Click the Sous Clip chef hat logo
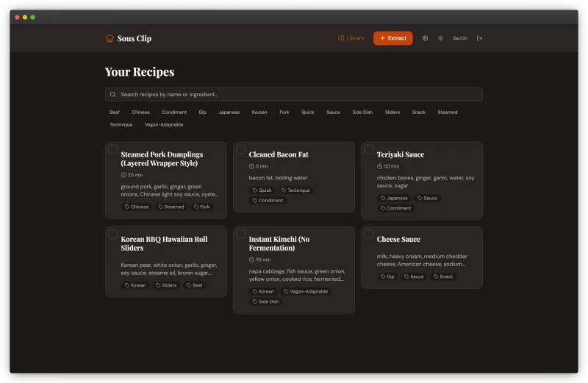 (110, 38)
